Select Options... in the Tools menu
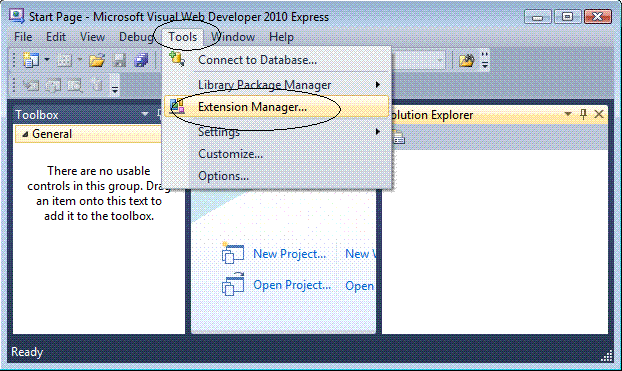622x371 pixels. [x=223, y=176]
